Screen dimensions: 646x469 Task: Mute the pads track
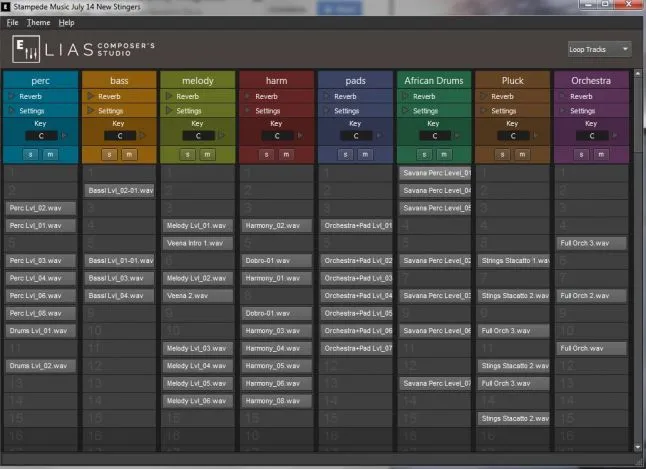click(x=365, y=155)
